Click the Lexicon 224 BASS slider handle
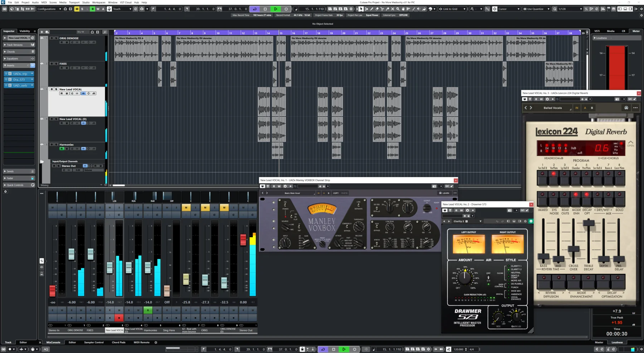Viewport: 644px width, 353px height. point(543,256)
